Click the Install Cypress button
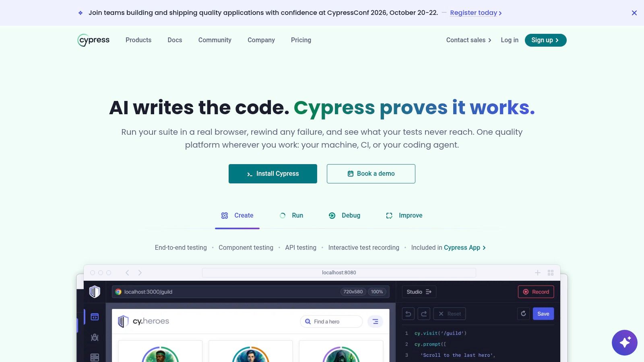 click(273, 174)
